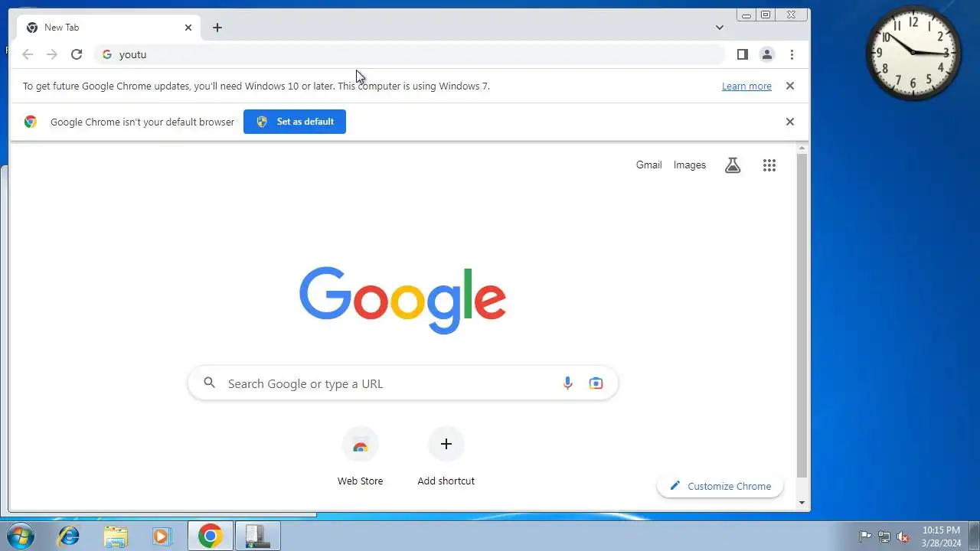
Task: Focus the Search Google or type a URL box
Action: click(x=403, y=383)
